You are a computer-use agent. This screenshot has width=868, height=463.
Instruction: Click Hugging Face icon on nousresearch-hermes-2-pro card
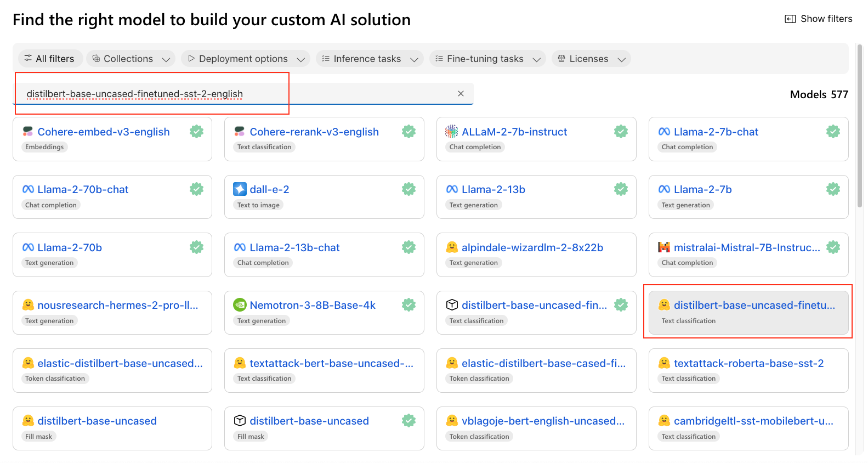click(x=28, y=305)
